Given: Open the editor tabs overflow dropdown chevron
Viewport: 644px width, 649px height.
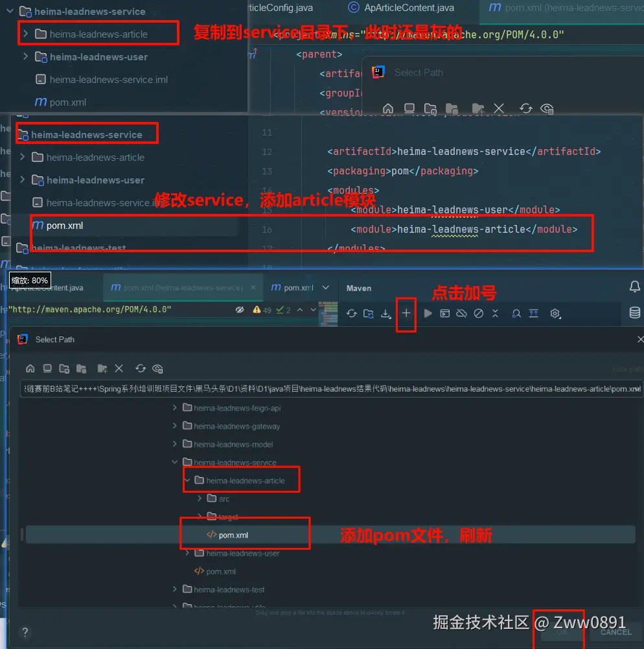Looking at the screenshot, I should click(x=326, y=287).
